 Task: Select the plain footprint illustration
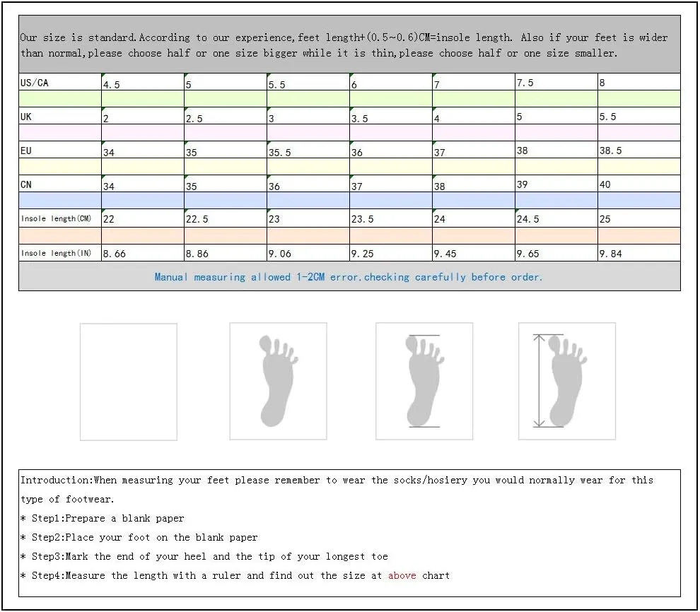278,382
